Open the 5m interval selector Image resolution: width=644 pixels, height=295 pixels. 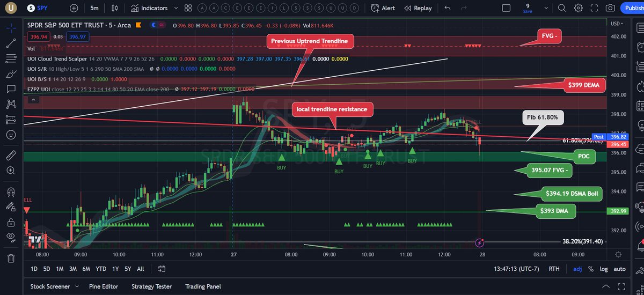pyautogui.click(x=94, y=8)
